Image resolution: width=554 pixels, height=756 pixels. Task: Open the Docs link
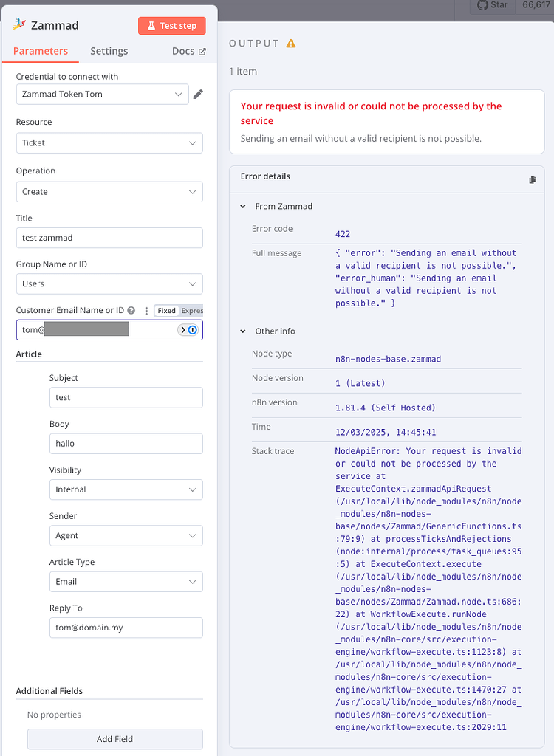coord(183,51)
